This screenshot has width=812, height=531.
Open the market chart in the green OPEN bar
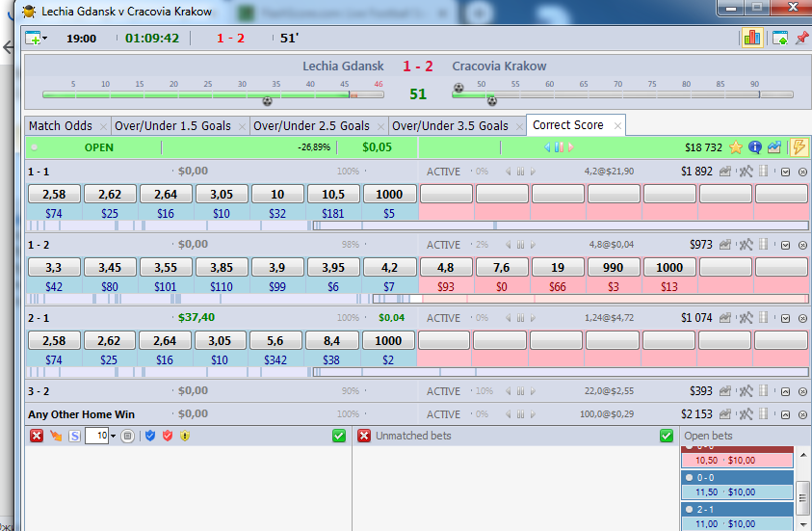click(774, 147)
